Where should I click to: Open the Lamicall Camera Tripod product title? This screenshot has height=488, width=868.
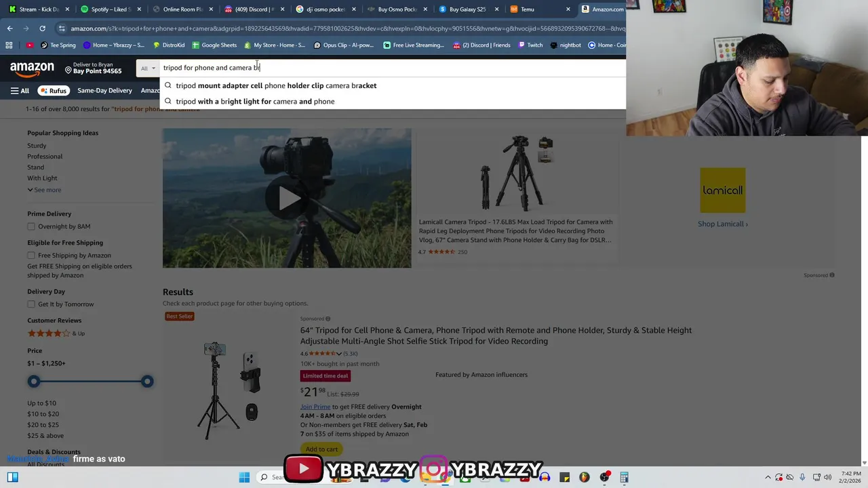click(x=515, y=230)
